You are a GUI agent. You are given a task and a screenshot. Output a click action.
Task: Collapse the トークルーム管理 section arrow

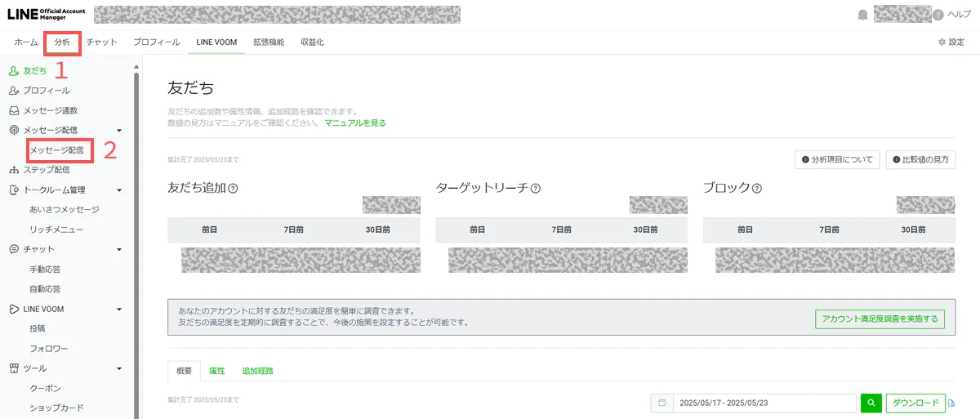click(x=119, y=190)
